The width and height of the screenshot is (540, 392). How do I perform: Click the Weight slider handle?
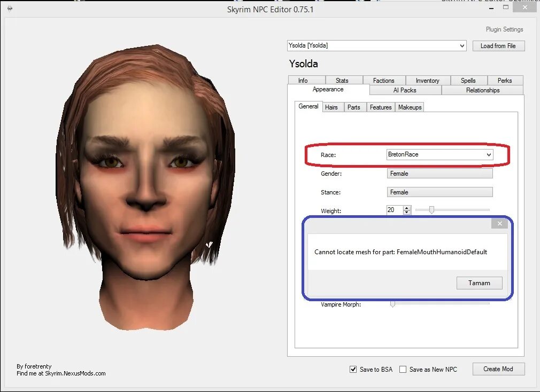[x=431, y=210]
